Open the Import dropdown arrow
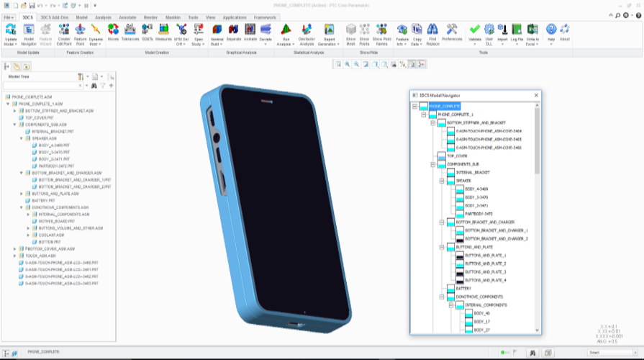644x360 pixels. tap(502, 44)
